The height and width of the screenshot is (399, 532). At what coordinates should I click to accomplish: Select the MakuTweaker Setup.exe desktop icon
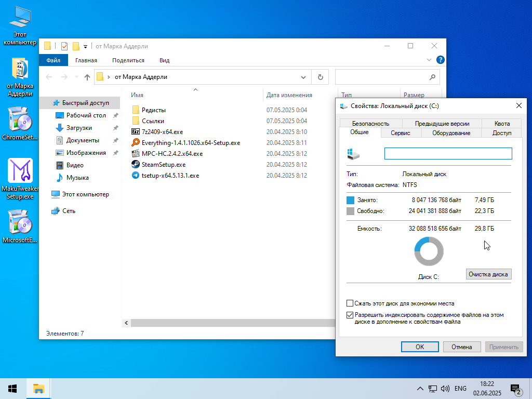click(x=20, y=179)
